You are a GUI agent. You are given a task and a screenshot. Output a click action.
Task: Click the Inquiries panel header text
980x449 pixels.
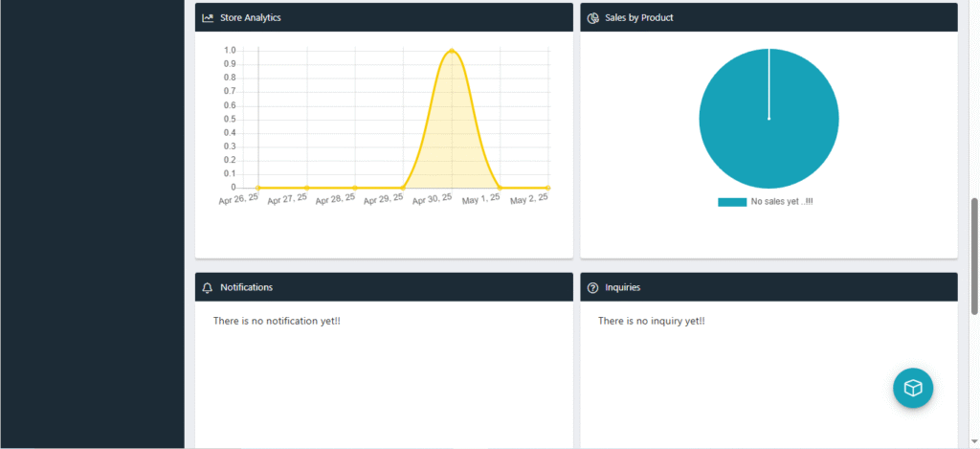(x=623, y=287)
